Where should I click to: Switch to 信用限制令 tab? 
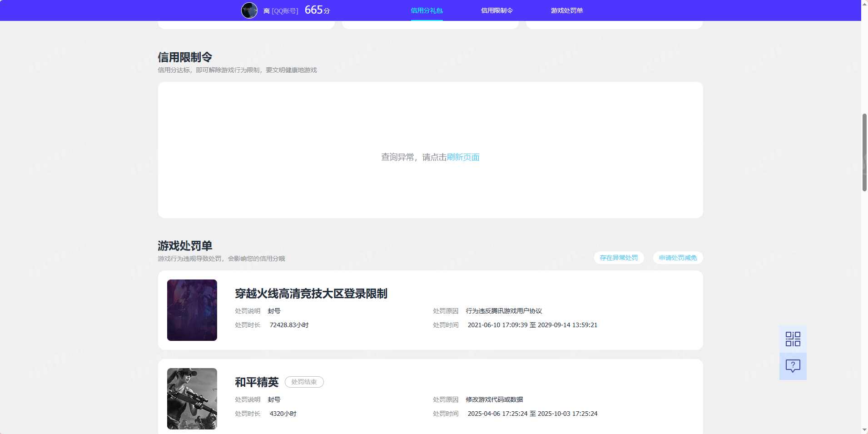pos(497,10)
